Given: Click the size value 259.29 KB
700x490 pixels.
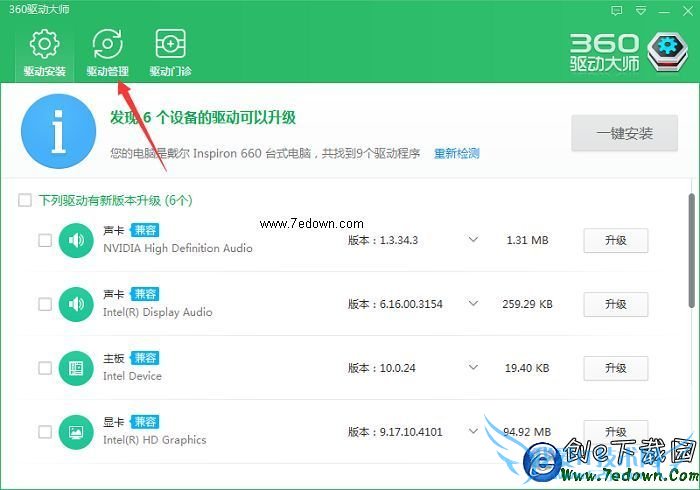Looking at the screenshot, I should click(527, 304).
